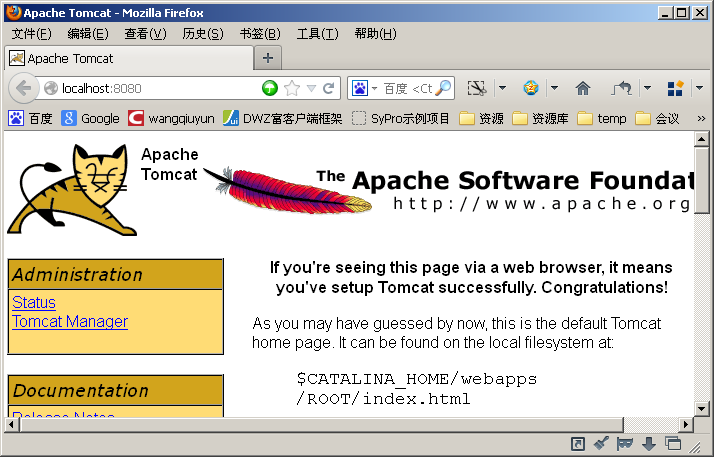714x457 pixels.
Task: Open the 历史(S) menu
Action: coord(203,34)
